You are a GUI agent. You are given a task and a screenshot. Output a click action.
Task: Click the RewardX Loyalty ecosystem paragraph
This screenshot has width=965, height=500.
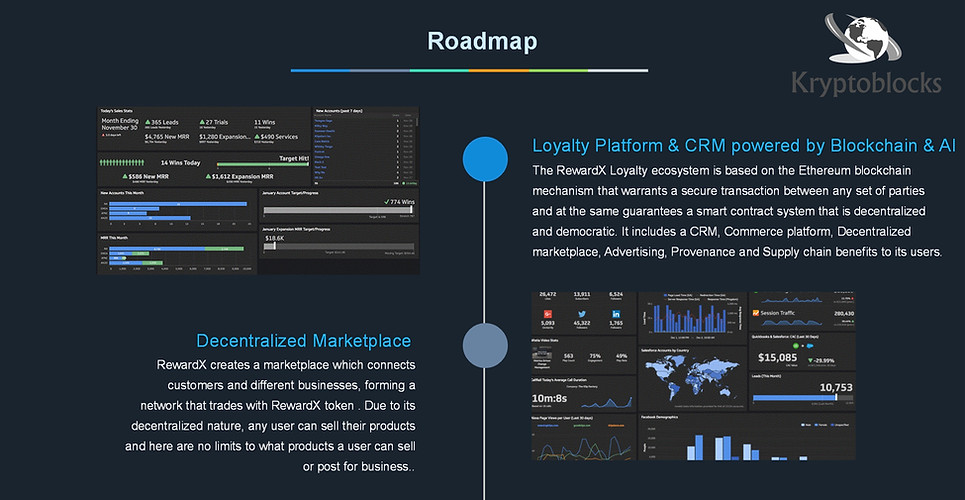(x=737, y=211)
